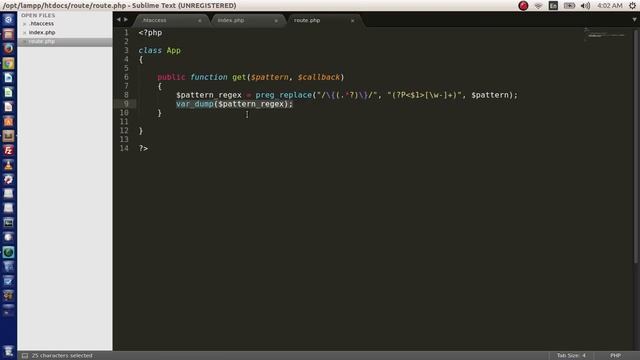Select route.php in Open Files sidebar
The height and width of the screenshot is (360, 640).
click(42, 42)
